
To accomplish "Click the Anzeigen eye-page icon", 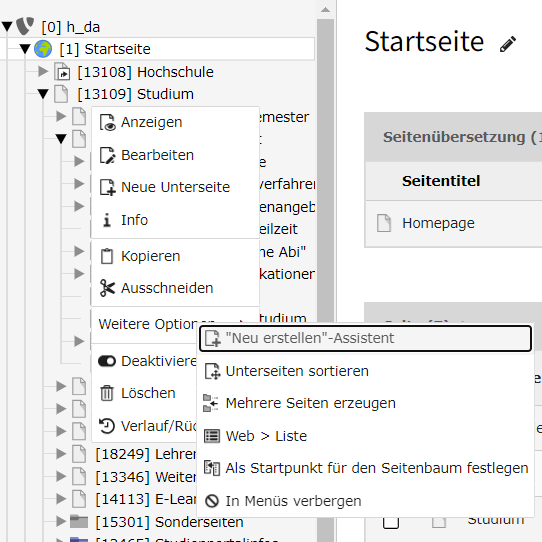I will (108, 122).
